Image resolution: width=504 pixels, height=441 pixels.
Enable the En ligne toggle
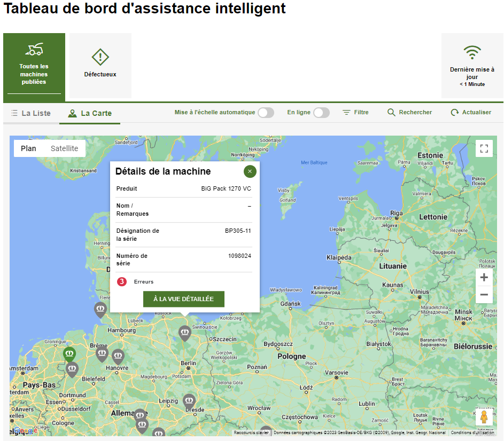321,113
